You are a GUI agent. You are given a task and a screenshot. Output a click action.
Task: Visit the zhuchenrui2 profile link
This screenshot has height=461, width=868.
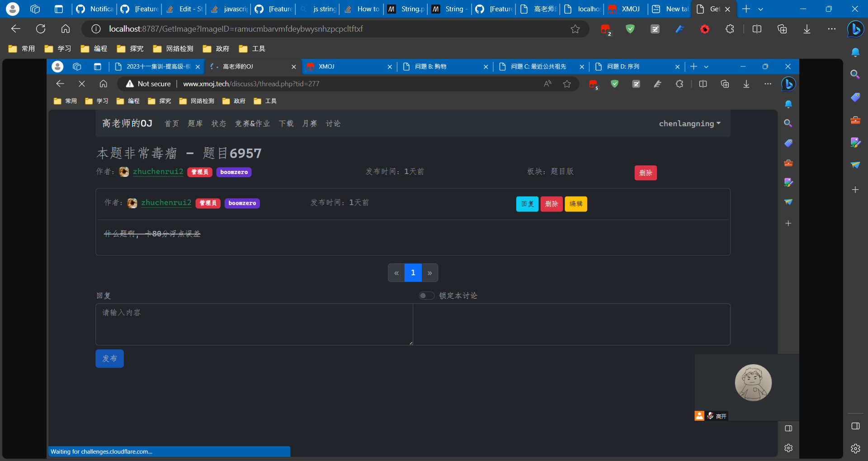click(x=159, y=172)
